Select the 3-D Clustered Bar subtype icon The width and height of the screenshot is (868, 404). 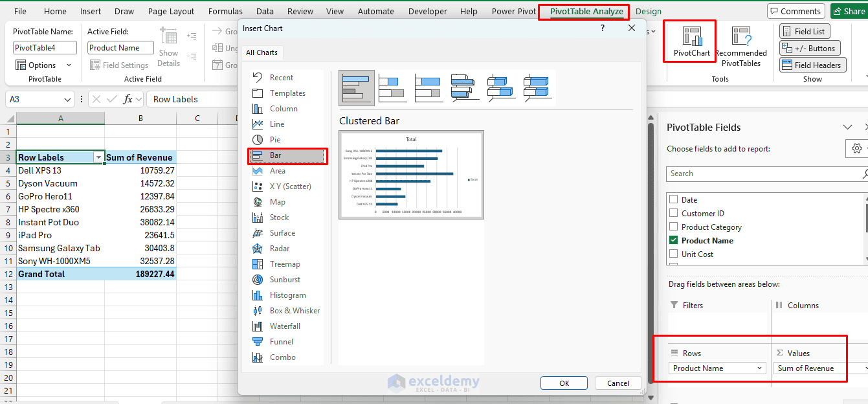pyautogui.click(x=465, y=88)
